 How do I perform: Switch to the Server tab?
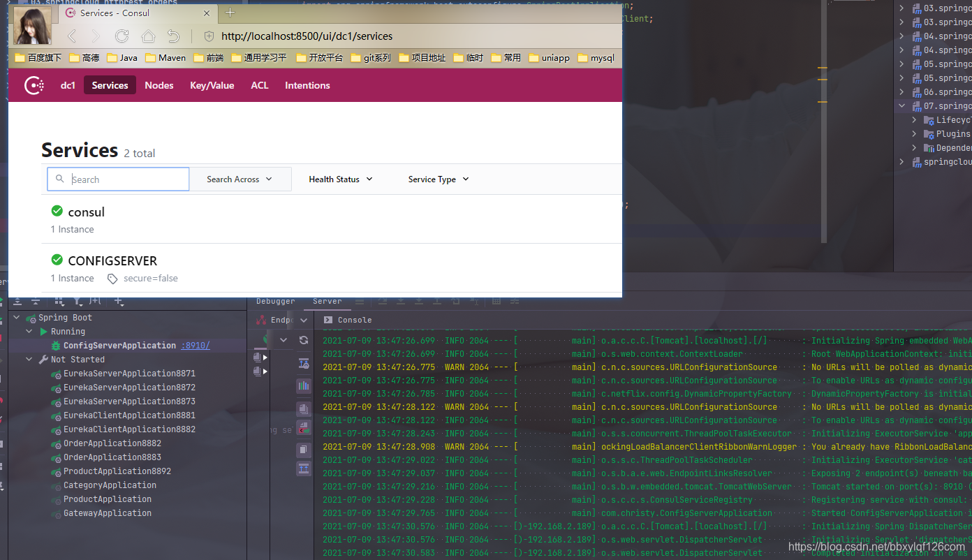pos(327,302)
